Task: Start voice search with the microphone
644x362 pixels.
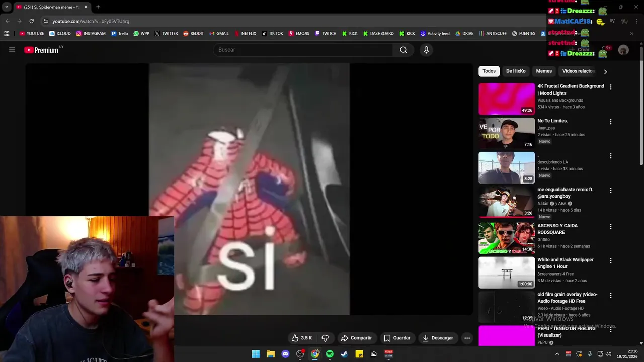Action: [x=426, y=50]
